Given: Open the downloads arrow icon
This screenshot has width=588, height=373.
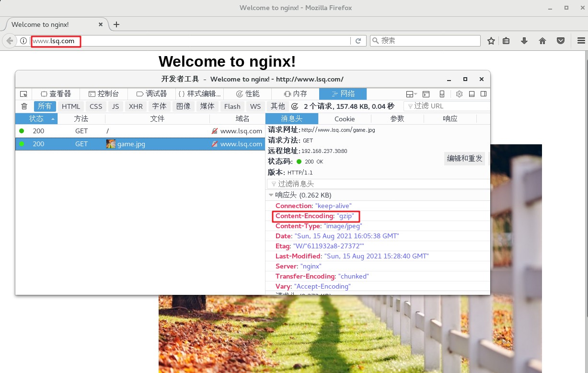Looking at the screenshot, I should click(524, 41).
